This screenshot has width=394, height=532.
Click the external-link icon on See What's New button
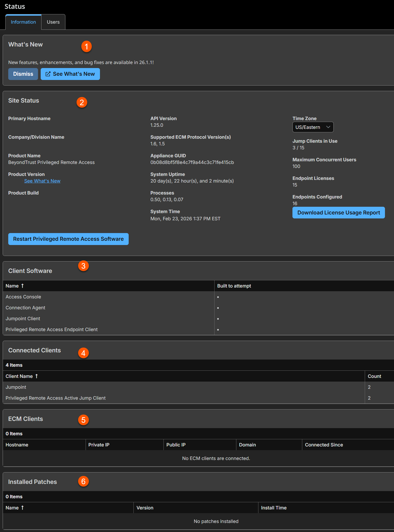(x=48, y=74)
